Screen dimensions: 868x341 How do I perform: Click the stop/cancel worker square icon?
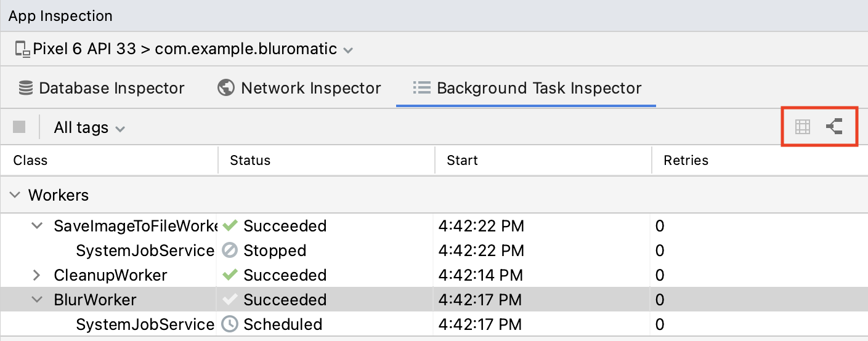(19, 127)
